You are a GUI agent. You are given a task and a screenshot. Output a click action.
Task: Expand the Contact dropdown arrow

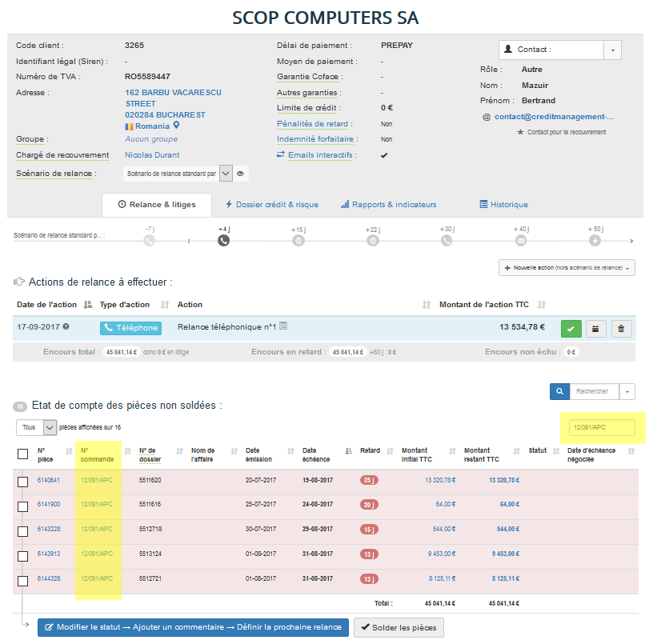613,50
